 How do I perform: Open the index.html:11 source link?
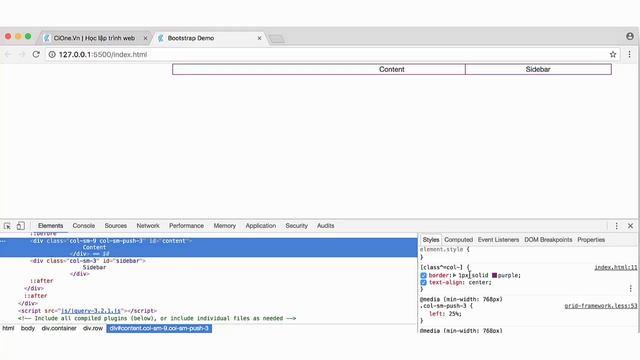[x=616, y=267]
